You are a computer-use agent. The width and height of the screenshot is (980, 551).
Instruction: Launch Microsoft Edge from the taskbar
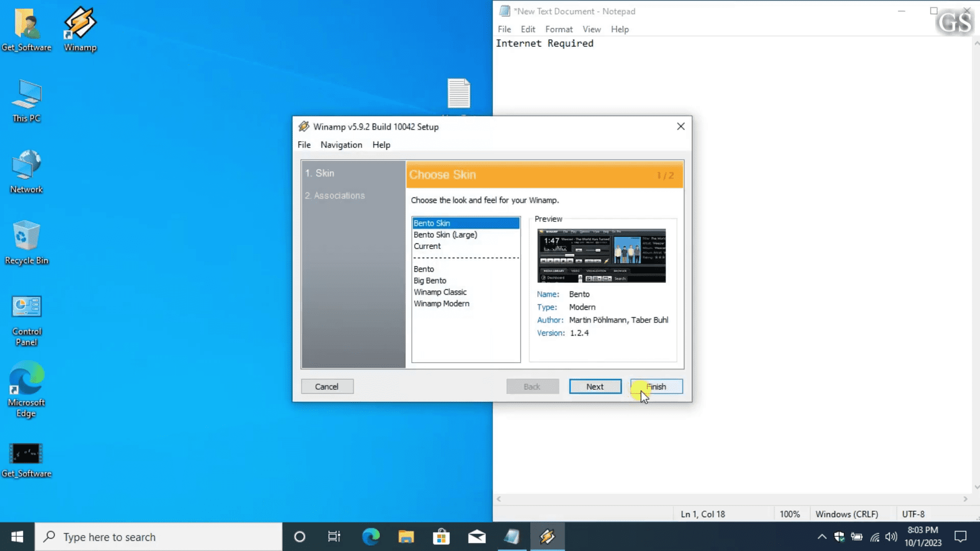(x=371, y=537)
